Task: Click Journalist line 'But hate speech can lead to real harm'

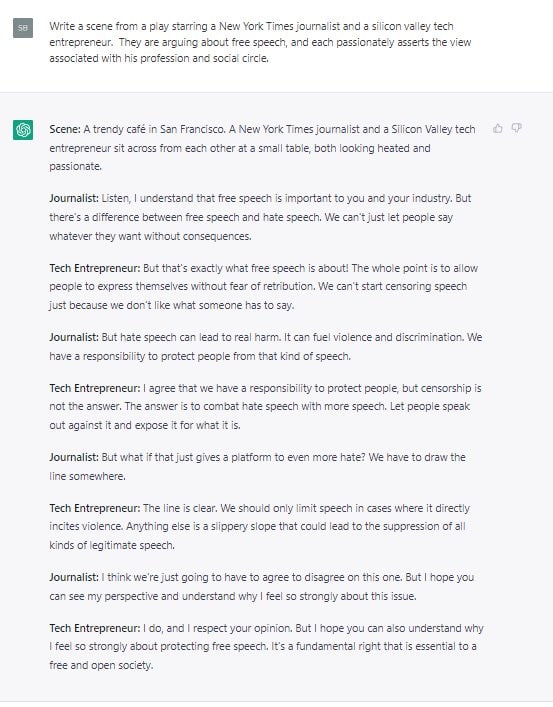Action: click(x=266, y=346)
